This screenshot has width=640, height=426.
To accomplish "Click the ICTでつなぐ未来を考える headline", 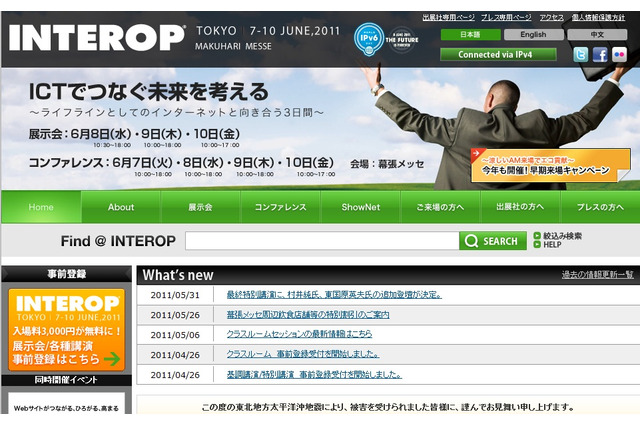I will coord(149,91).
